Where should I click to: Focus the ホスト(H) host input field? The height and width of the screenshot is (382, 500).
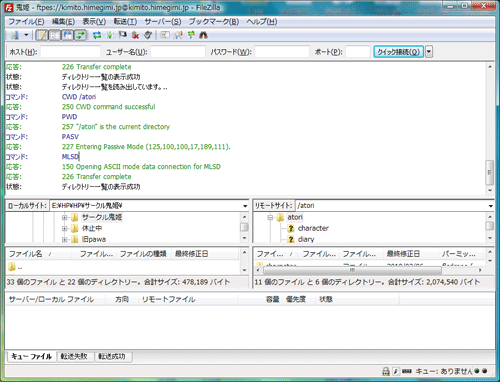(70, 52)
